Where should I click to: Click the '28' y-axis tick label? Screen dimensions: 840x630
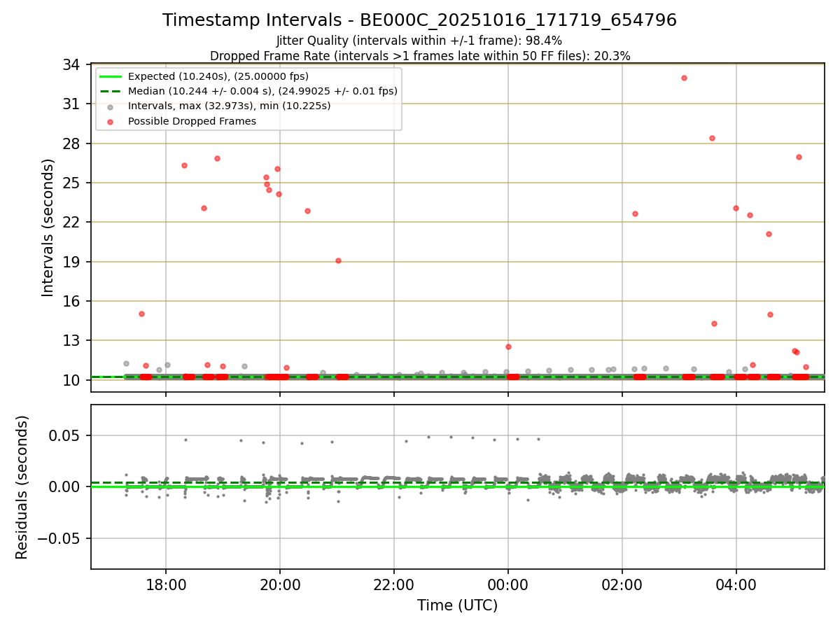(x=71, y=143)
